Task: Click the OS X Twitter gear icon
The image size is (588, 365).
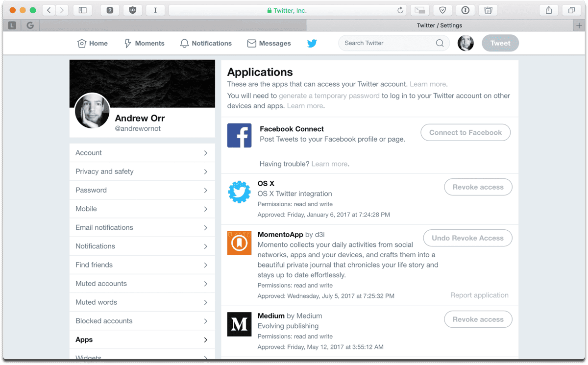Action: 240,192
